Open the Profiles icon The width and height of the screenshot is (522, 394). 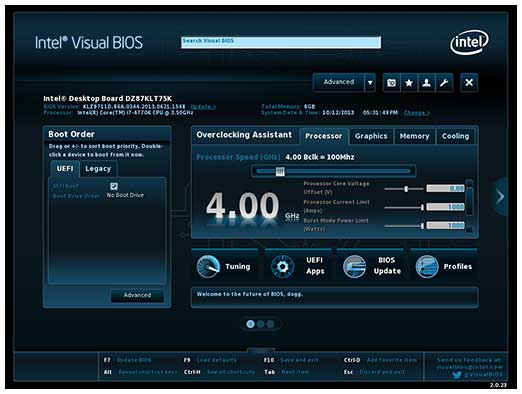(x=427, y=266)
